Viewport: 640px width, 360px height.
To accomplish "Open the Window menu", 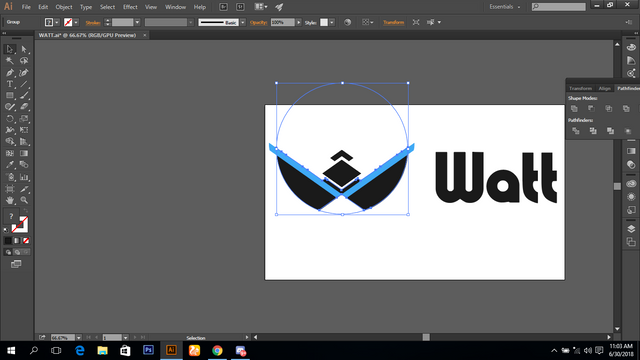I will [x=176, y=7].
